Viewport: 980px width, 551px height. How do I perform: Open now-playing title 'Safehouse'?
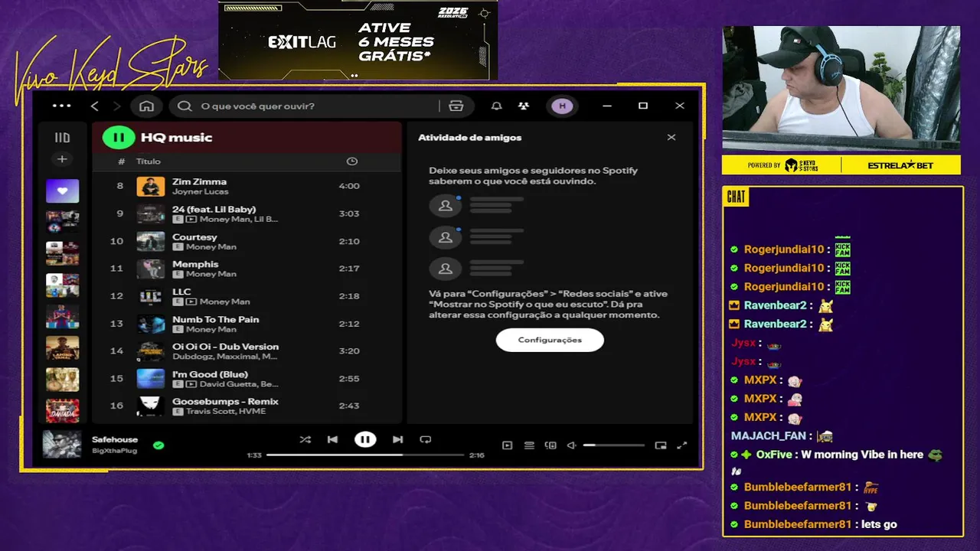(x=115, y=440)
